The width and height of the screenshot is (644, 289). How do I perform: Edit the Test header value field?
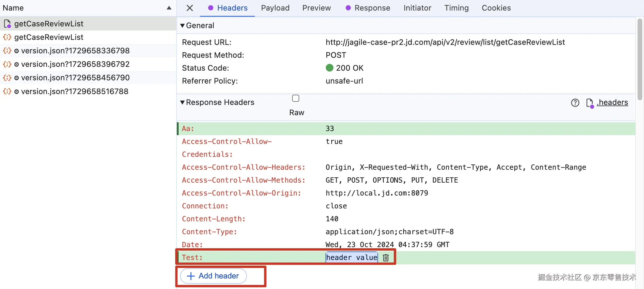pos(351,258)
